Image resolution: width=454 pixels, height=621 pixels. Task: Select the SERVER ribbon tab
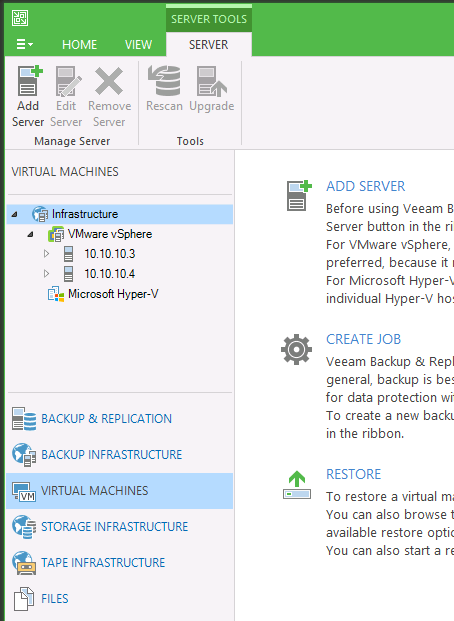coord(208,44)
